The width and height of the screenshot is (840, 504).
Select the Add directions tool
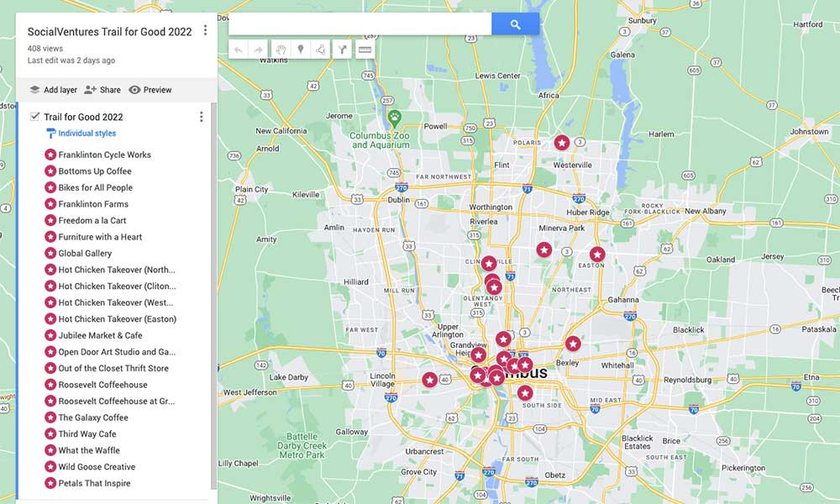342,50
